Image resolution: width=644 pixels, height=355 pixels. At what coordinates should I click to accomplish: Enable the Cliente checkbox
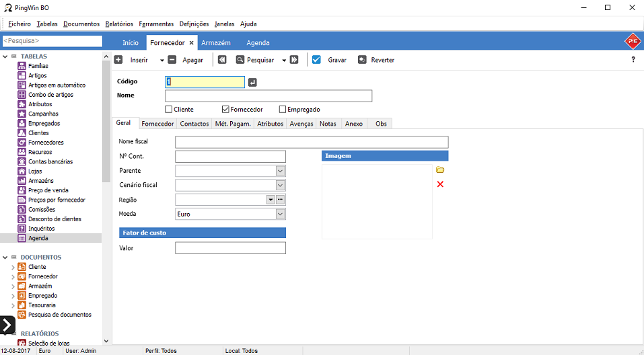tap(169, 110)
